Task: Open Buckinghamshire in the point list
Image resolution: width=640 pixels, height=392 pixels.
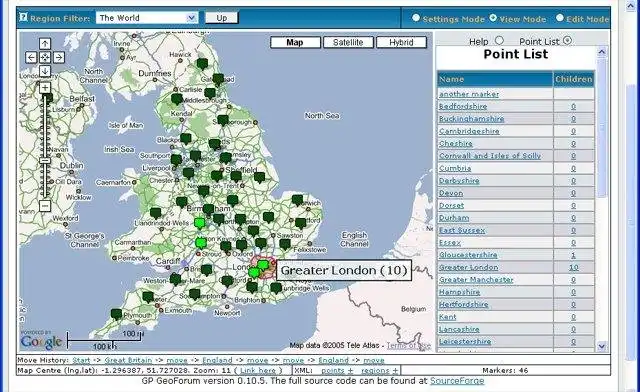Action: (471, 119)
